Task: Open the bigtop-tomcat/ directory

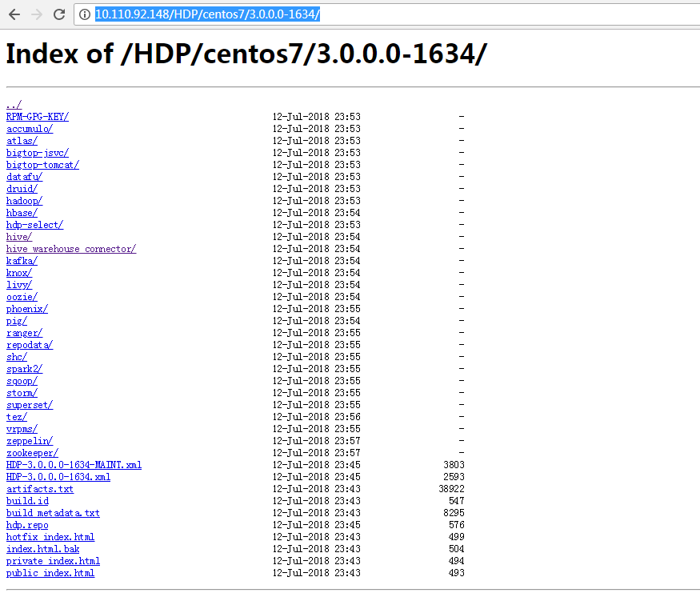Action: (43, 165)
